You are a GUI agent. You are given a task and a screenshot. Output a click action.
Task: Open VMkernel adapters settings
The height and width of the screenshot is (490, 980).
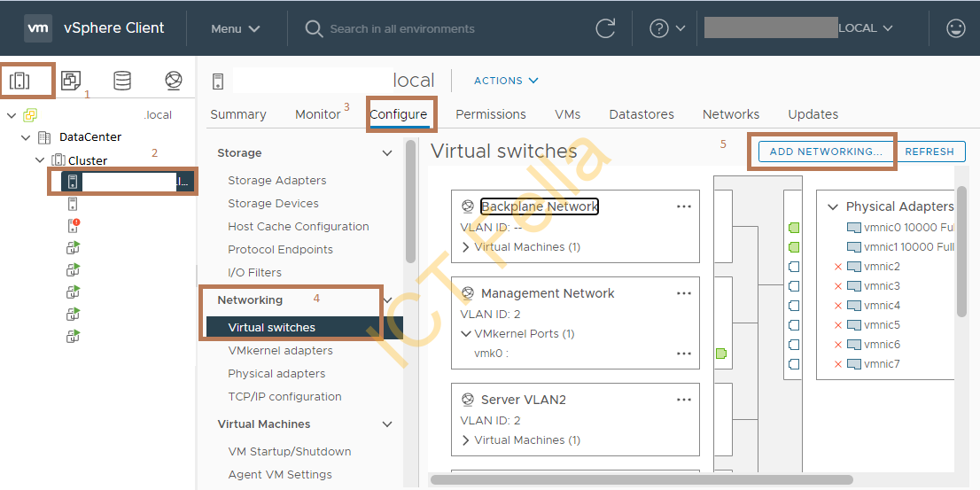[280, 351]
